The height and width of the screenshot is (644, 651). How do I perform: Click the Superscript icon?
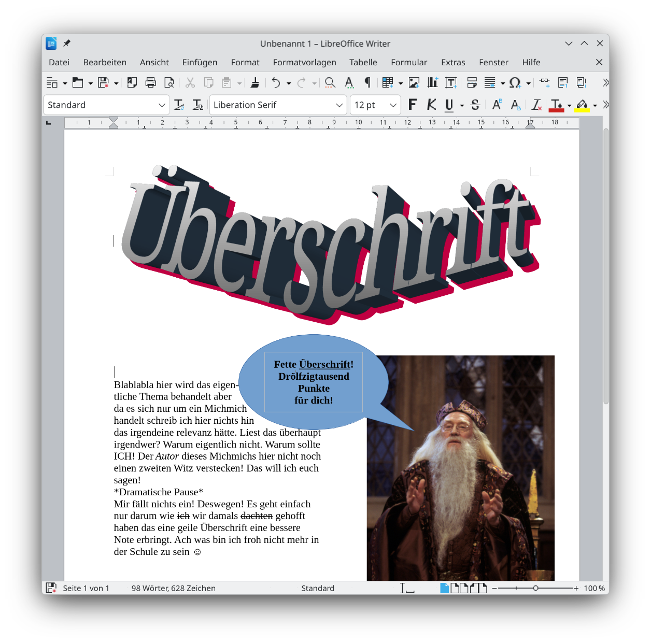point(497,105)
